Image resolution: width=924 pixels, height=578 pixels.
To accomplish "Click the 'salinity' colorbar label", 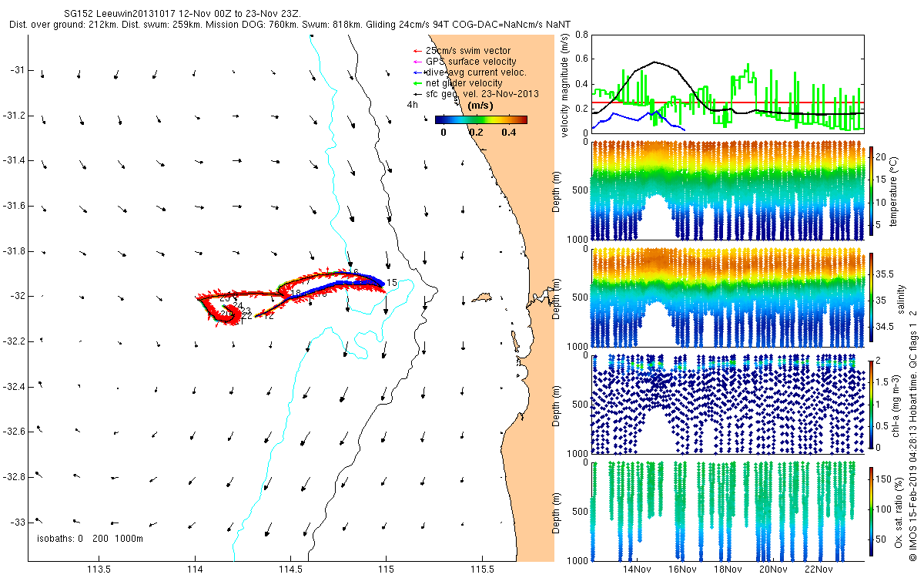I will (901, 300).
